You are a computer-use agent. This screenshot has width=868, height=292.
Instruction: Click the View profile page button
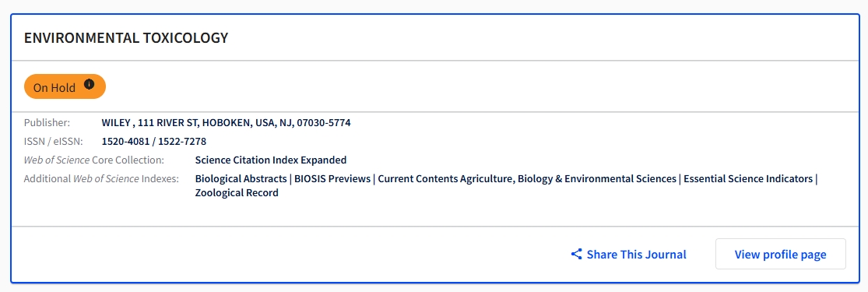[x=781, y=255]
